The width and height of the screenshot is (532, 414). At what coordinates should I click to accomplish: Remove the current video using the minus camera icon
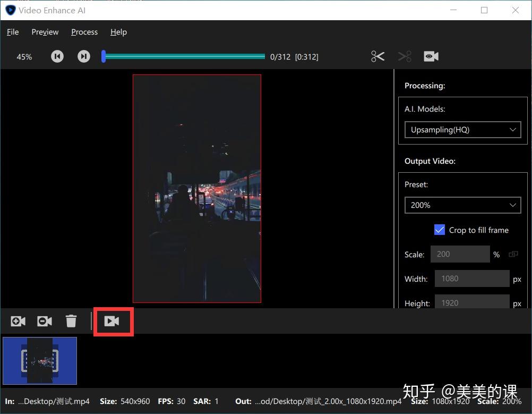44,321
